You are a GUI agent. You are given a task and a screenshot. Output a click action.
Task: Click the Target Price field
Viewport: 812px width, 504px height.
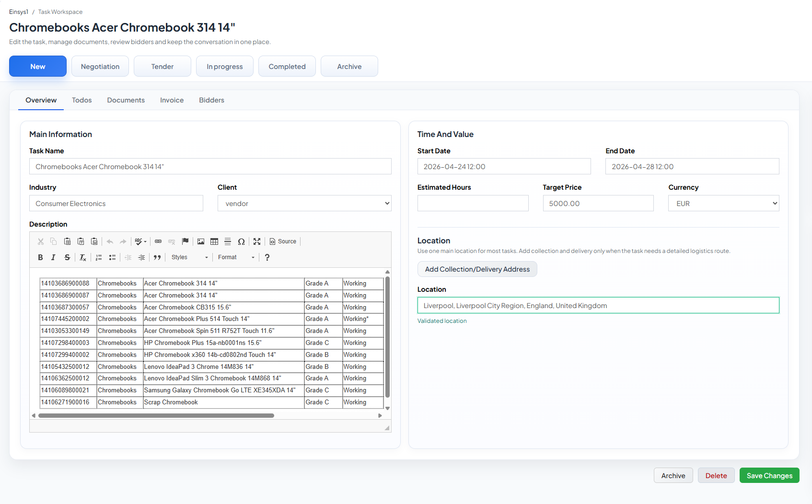pyautogui.click(x=598, y=203)
